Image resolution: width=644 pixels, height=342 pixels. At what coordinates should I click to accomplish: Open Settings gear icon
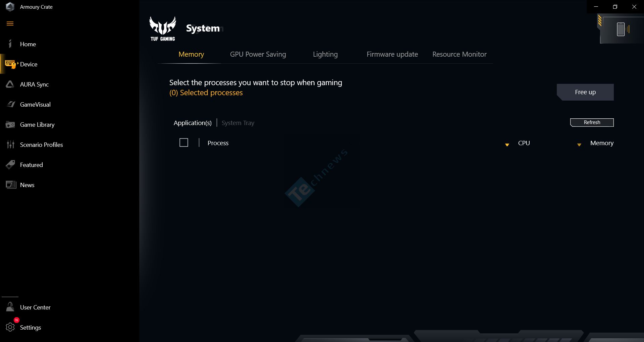click(x=10, y=327)
